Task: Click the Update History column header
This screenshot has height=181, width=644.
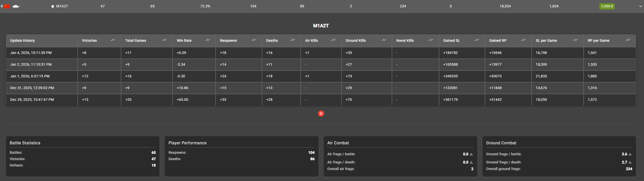Action: pos(22,40)
